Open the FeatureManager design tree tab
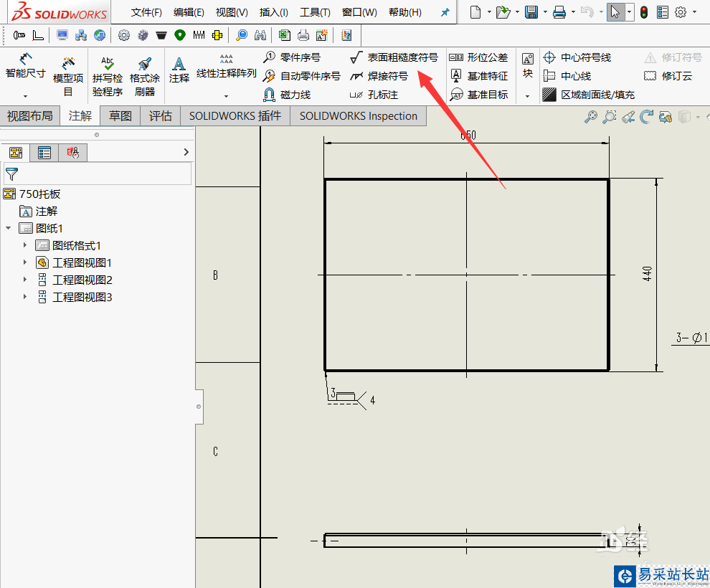 [16, 153]
